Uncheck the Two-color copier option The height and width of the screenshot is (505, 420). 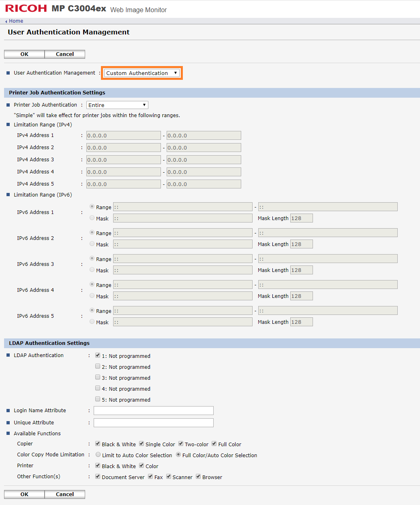pyautogui.click(x=180, y=443)
